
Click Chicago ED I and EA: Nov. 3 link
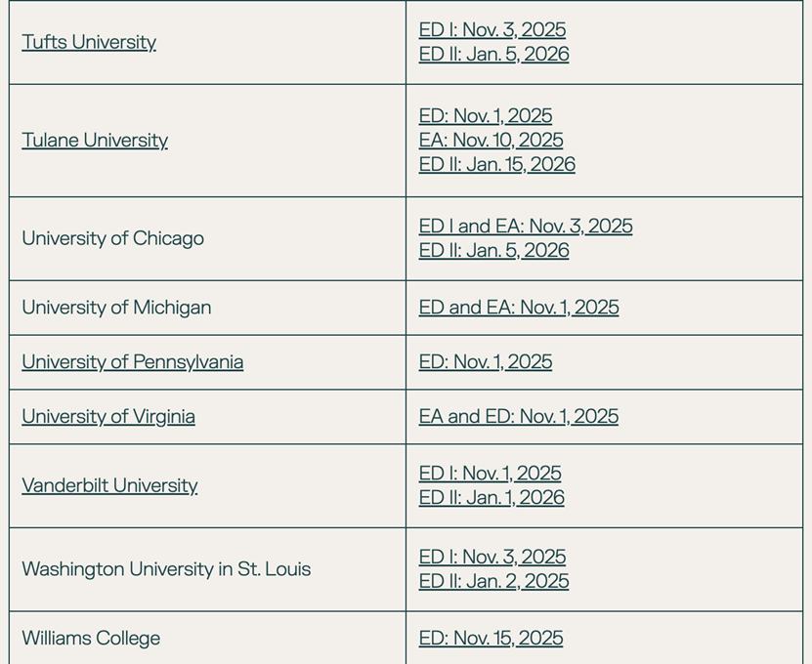[526, 227]
